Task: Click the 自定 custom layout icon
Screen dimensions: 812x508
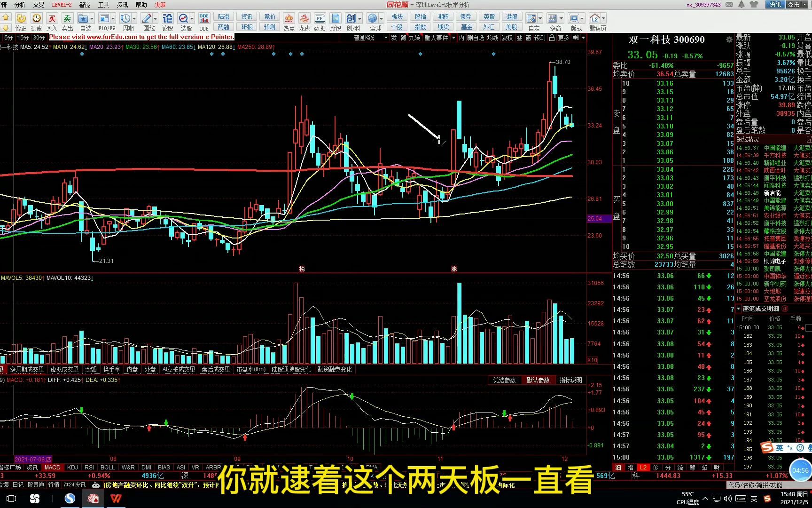Action: (531, 18)
